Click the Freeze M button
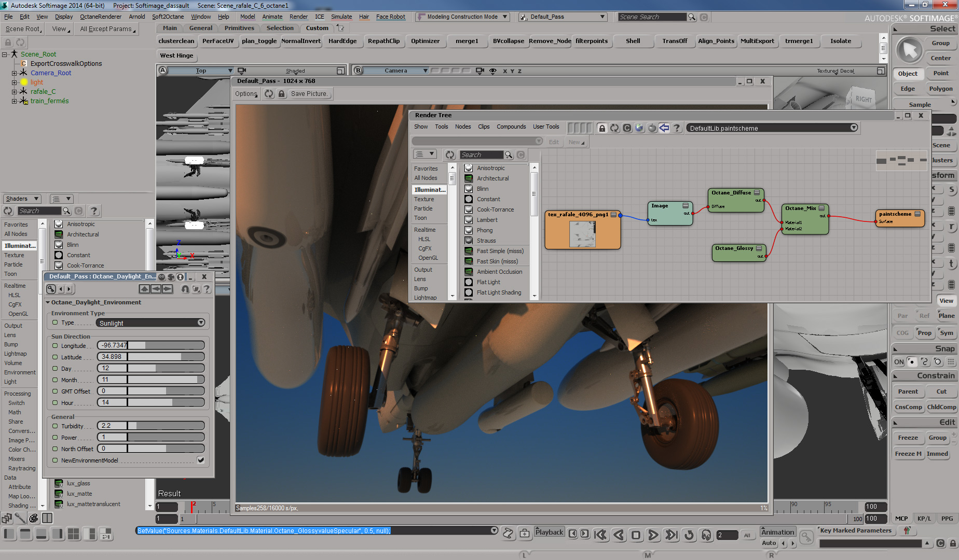 908,454
